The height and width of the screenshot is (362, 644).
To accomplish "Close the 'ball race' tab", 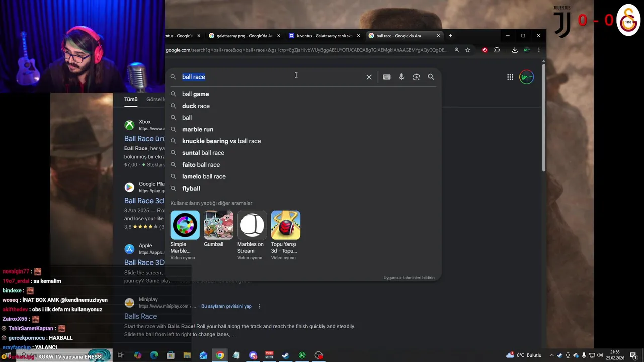I will (438, 36).
